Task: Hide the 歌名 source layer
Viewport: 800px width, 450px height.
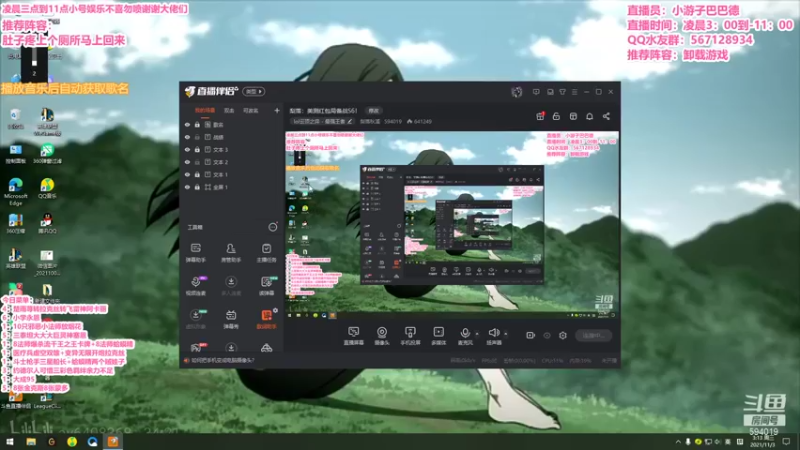Action: (187, 124)
